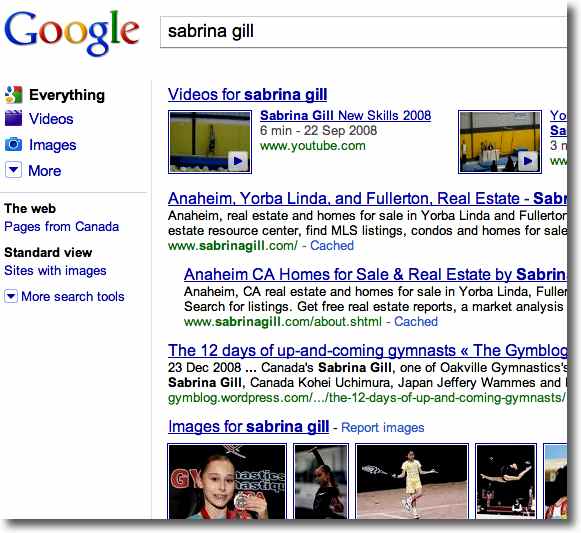This screenshot has height=533, width=581.
Task: Switch to Images search results
Action: [53, 145]
